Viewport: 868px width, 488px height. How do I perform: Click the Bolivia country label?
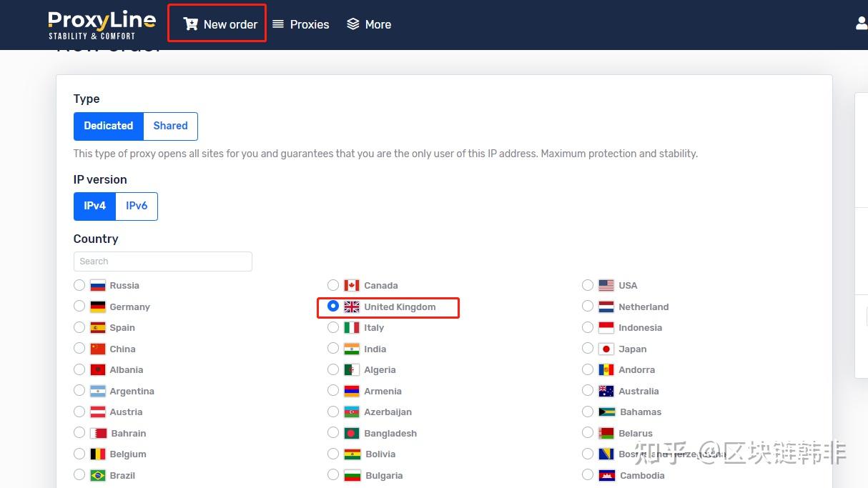(380, 454)
